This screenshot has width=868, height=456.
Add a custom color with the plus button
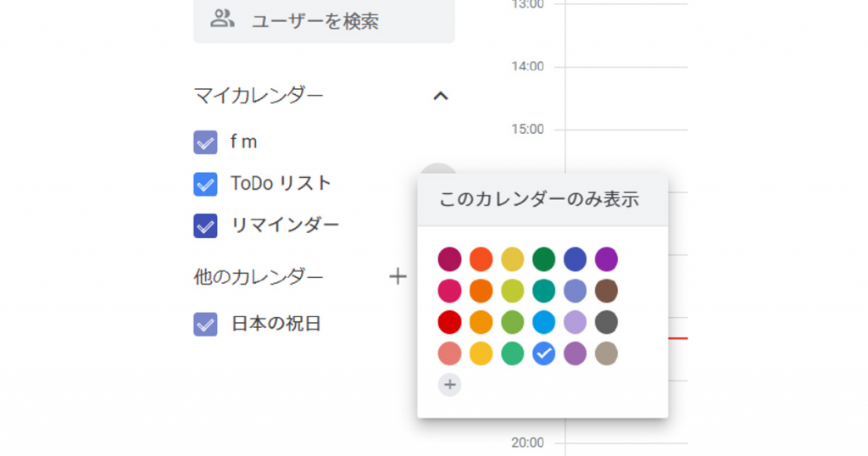coord(449,385)
